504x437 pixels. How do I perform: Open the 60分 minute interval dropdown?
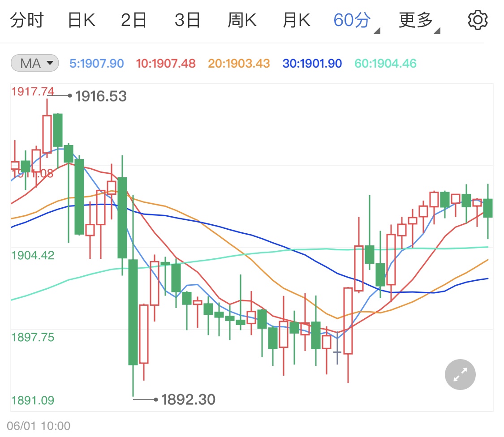pyautogui.click(x=356, y=21)
